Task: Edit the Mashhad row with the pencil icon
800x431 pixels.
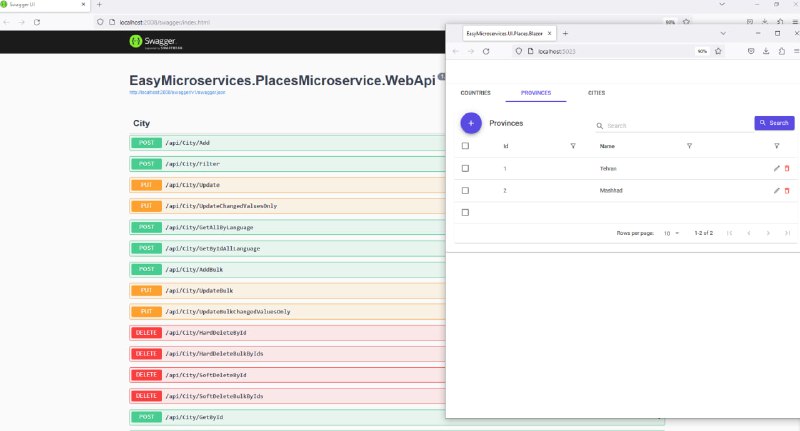Action: (x=777, y=190)
